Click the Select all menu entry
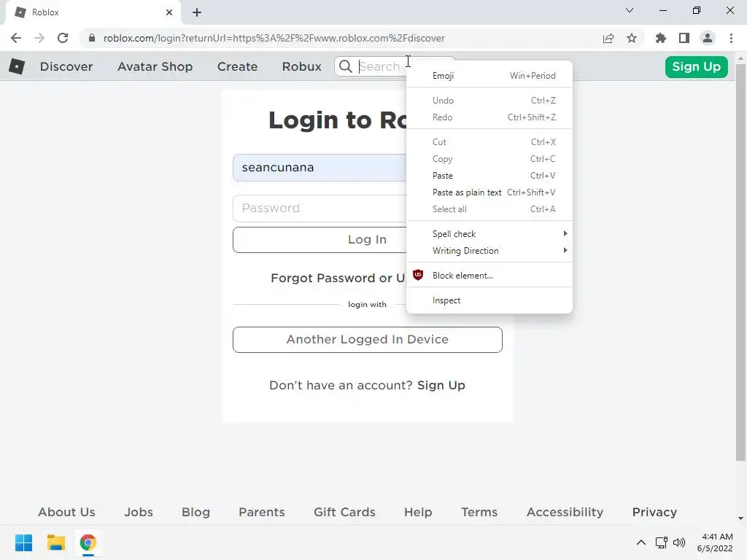 (x=489, y=209)
